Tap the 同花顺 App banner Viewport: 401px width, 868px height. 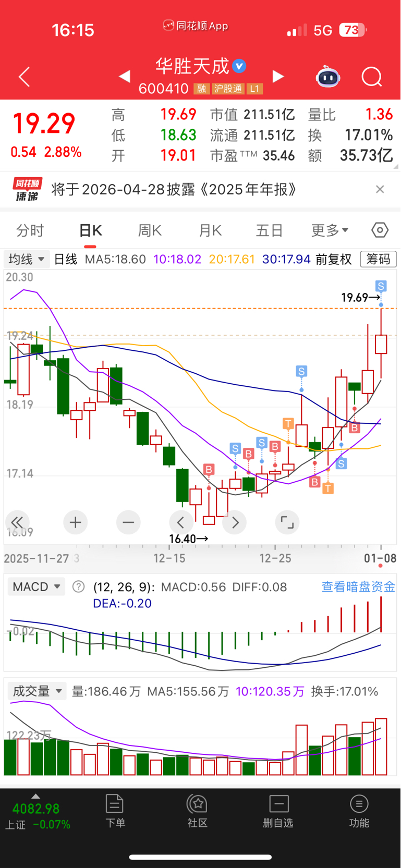(x=196, y=26)
